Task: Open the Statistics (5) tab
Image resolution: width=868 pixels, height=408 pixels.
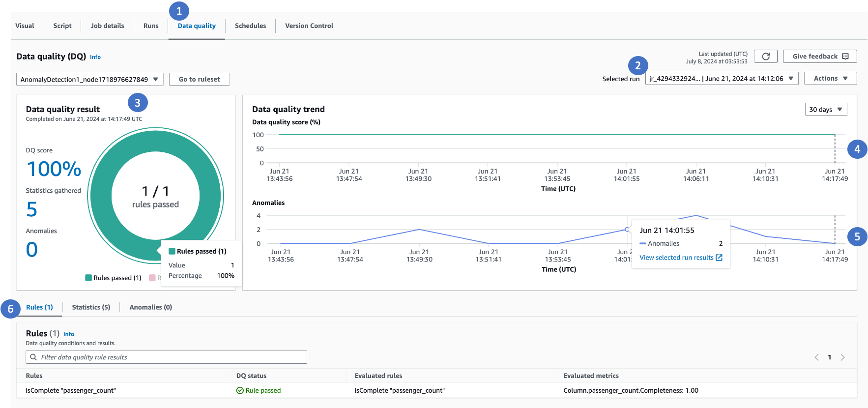Action: coord(91,307)
